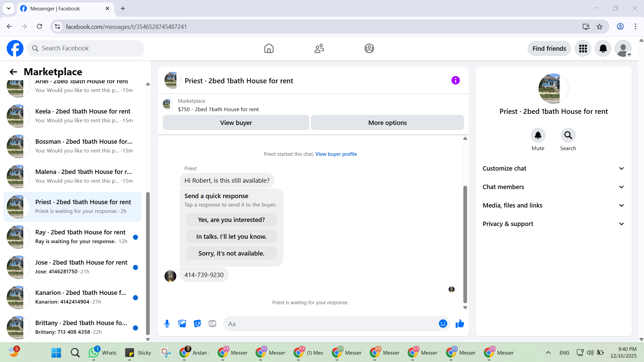This screenshot has height=362, width=644.
Task: Open the Facebook home logo
Action: click(15, 48)
